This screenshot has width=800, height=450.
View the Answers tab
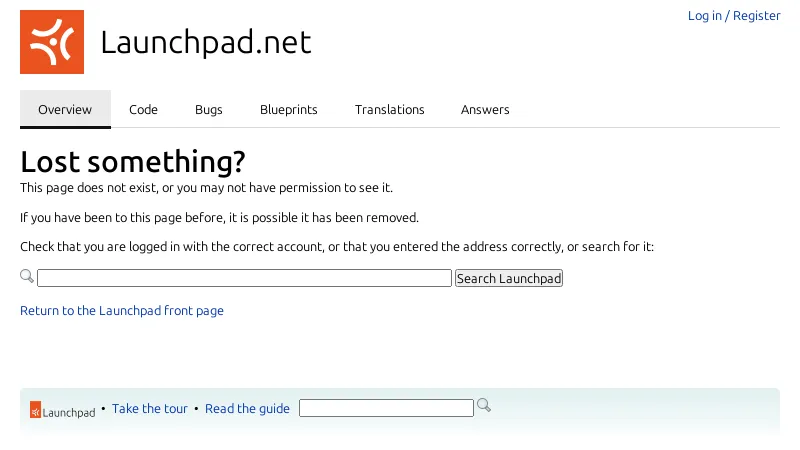point(485,110)
